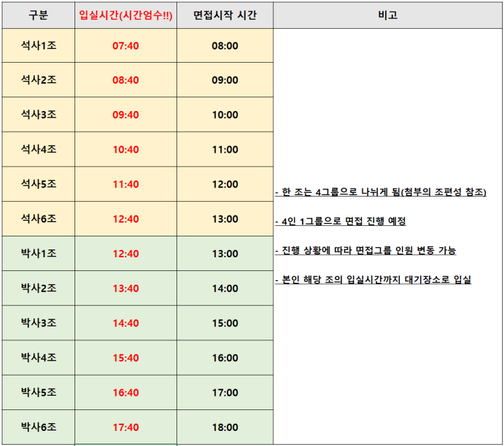Select the 18:00 interview start cell

click(225, 427)
